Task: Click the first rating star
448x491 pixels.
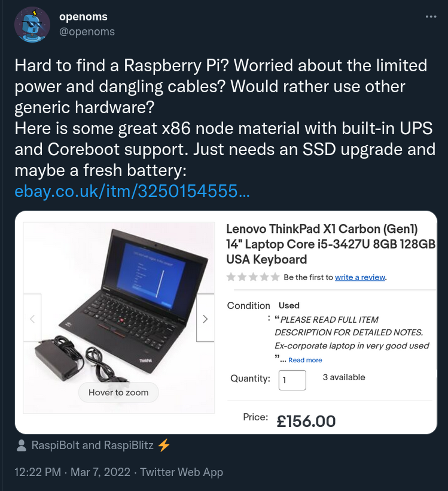Action: tap(230, 277)
